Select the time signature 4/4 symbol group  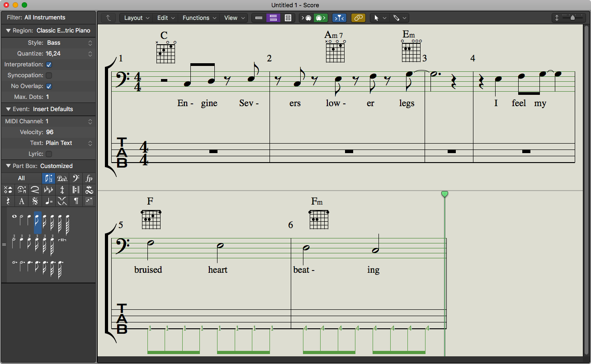tap(62, 190)
